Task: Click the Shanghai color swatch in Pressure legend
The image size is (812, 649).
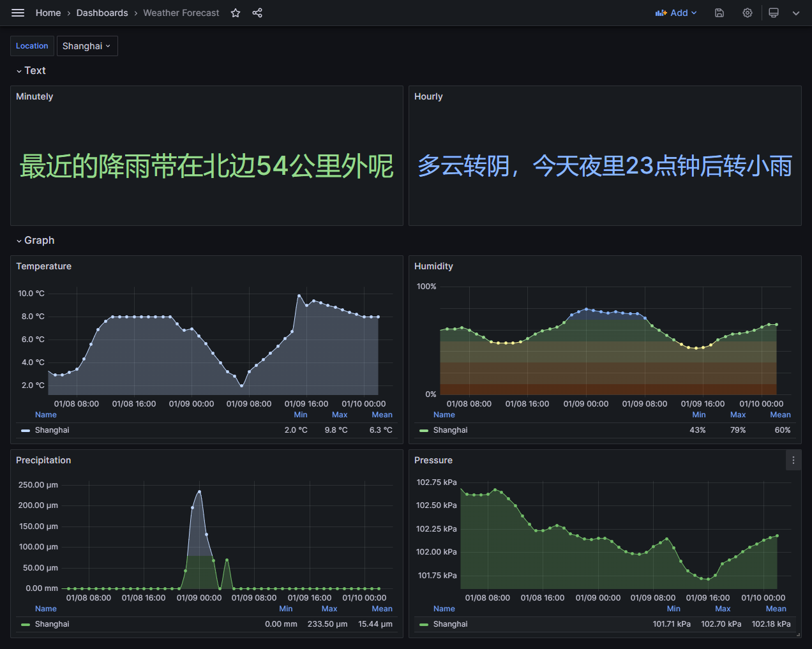Action: coord(424,625)
